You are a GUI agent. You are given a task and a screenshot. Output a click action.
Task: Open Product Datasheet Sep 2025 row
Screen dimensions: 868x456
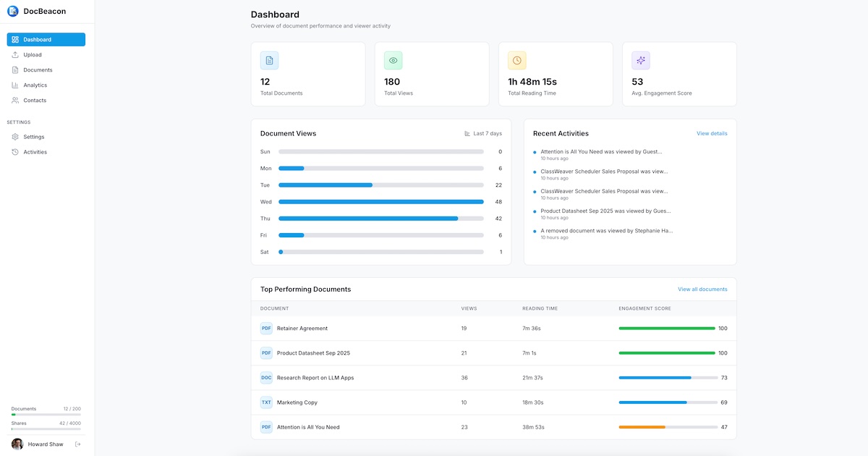pos(494,353)
